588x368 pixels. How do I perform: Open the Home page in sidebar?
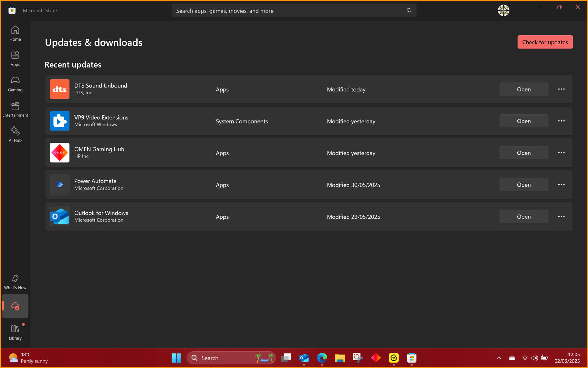click(x=15, y=34)
